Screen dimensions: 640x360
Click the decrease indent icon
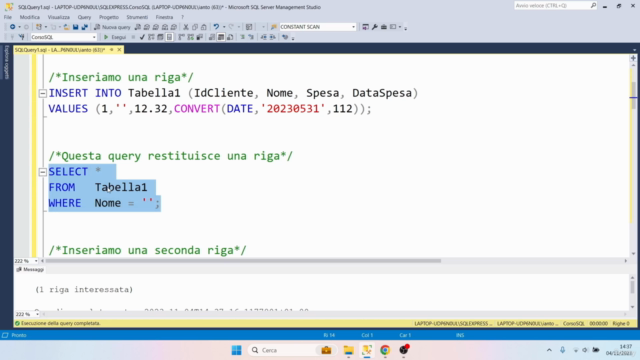[264, 37]
